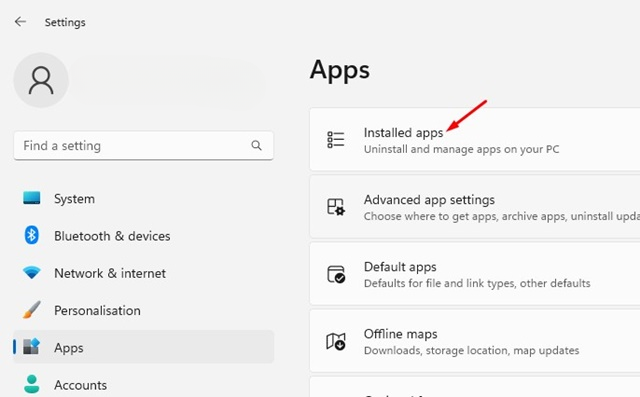Open Installed apps
Image resolution: width=640 pixels, height=397 pixels.
pyautogui.click(x=475, y=140)
